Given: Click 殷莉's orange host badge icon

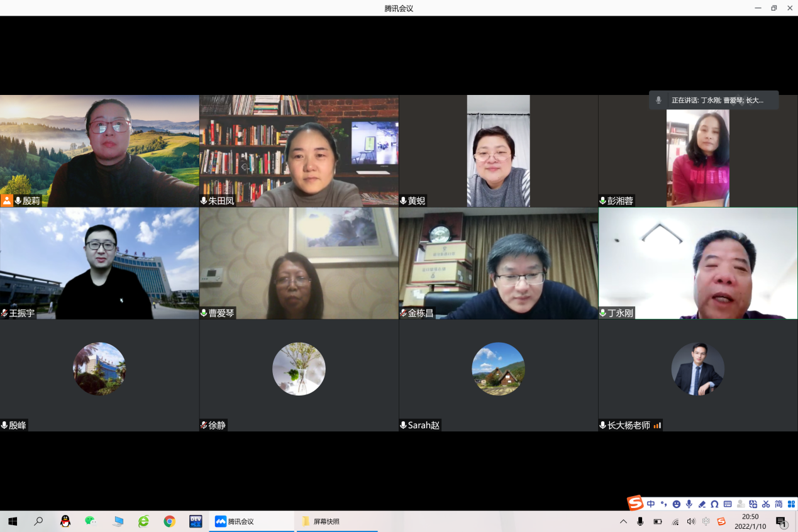Looking at the screenshot, I should (x=7, y=201).
